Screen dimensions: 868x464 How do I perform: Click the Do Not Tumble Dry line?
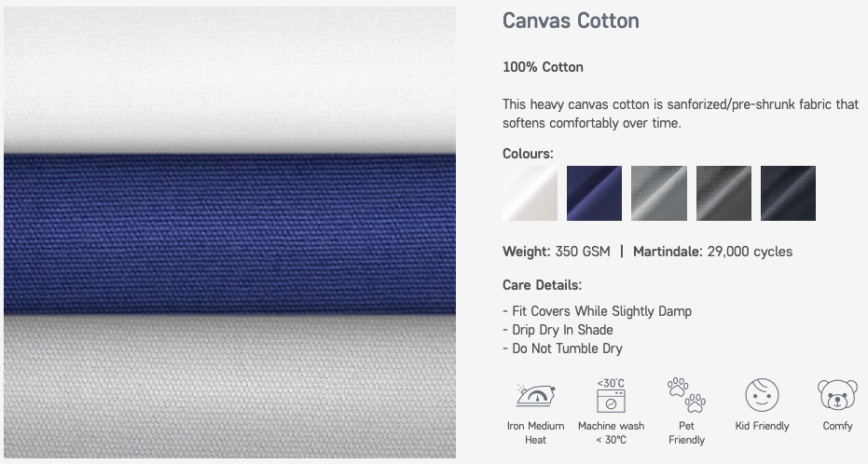click(562, 348)
